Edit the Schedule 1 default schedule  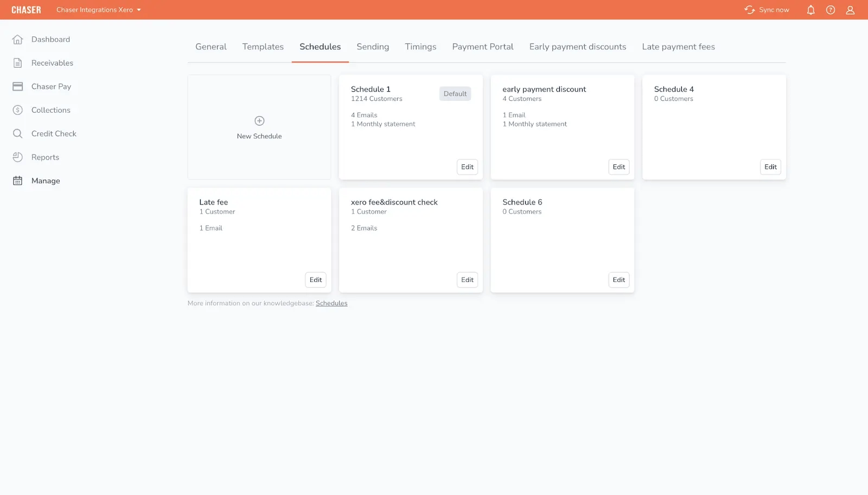(467, 167)
